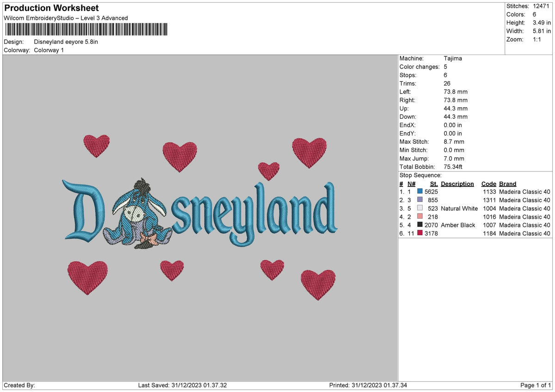Click the Down value 44.3 mm
555x392 pixels.
(x=456, y=116)
